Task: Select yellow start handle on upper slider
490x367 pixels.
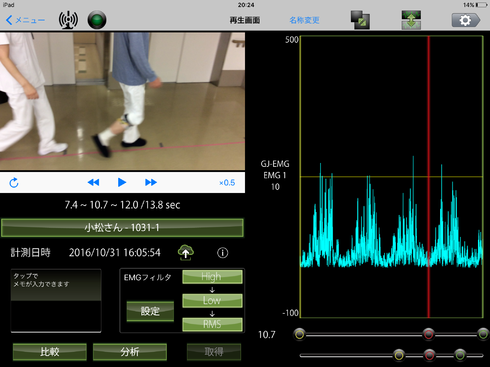Action: [x=299, y=334]
